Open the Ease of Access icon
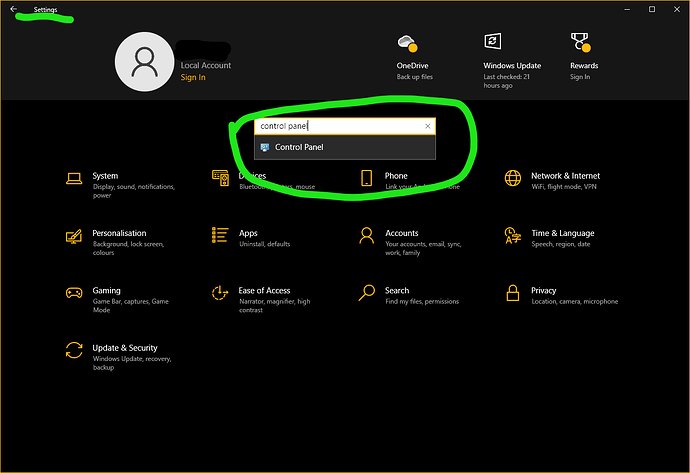This screenshot has height=473, width=690. click(x=220, y=293)
